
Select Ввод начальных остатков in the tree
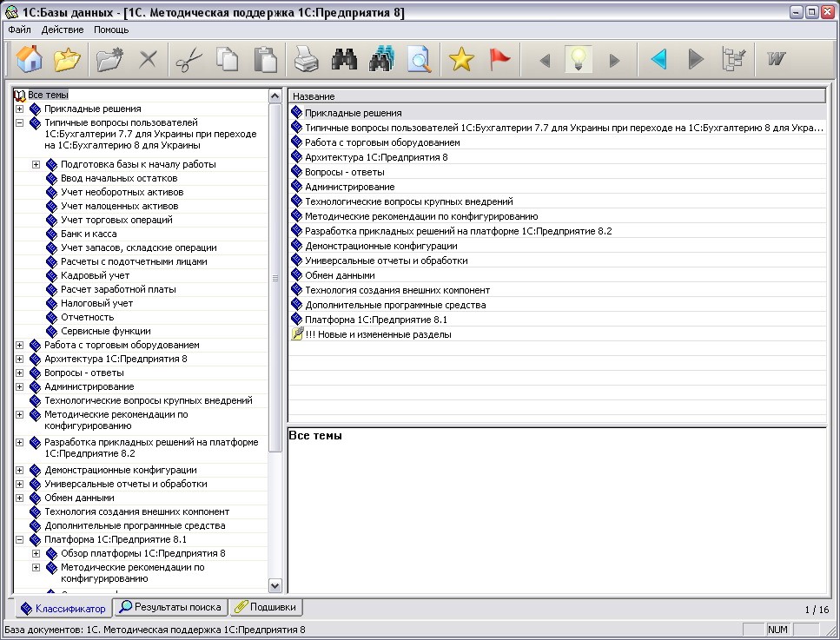119,178
